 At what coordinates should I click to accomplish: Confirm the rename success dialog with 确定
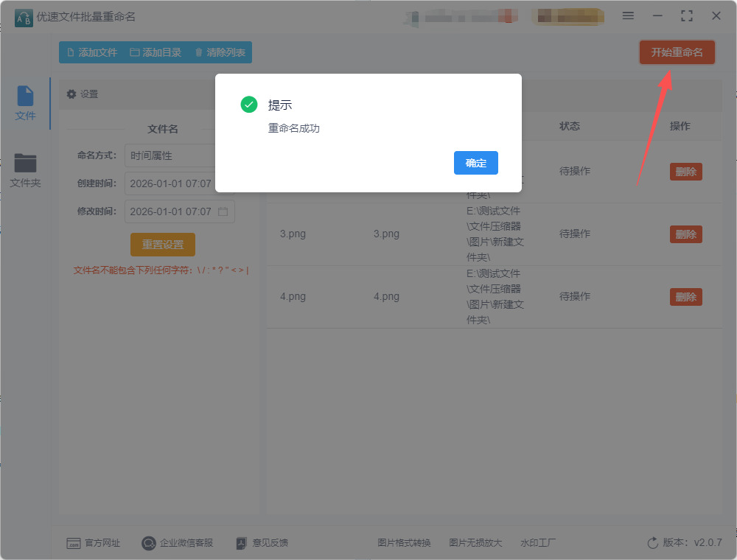click(x=475, y=163)
